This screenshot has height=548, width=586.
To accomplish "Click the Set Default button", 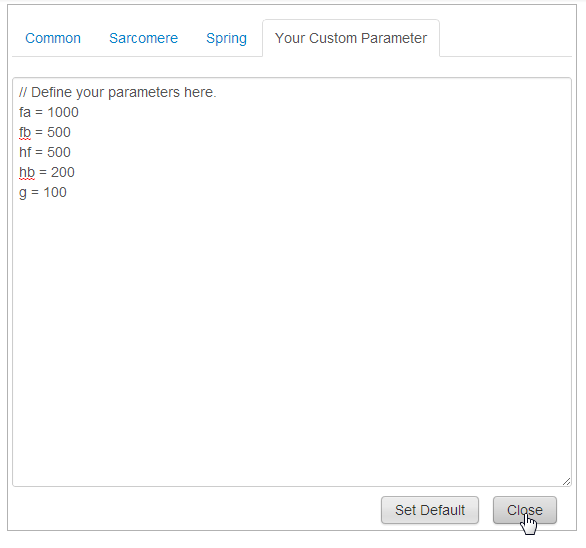I will tap(430, 510).
